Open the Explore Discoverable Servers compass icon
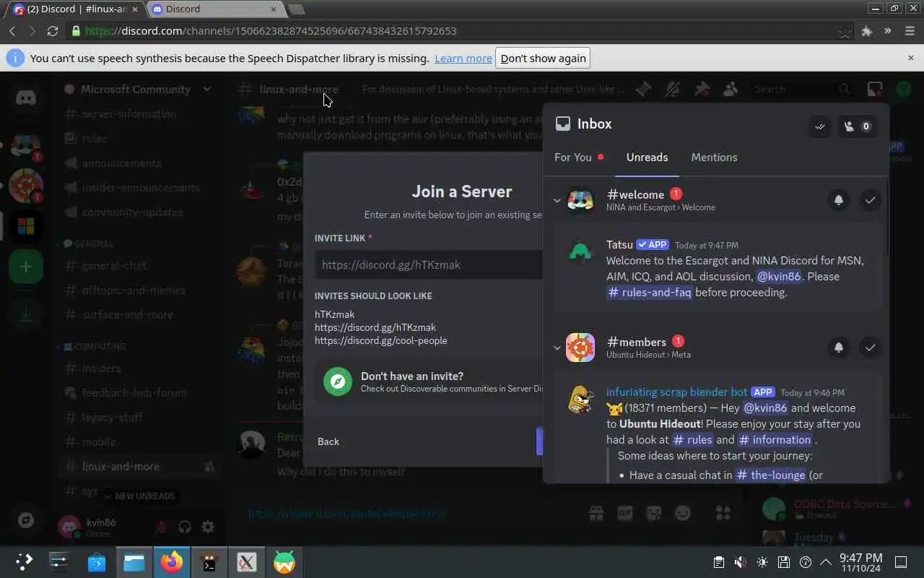Image resolution: width=924 pixels, height=578 pixels. coord(26,520)
